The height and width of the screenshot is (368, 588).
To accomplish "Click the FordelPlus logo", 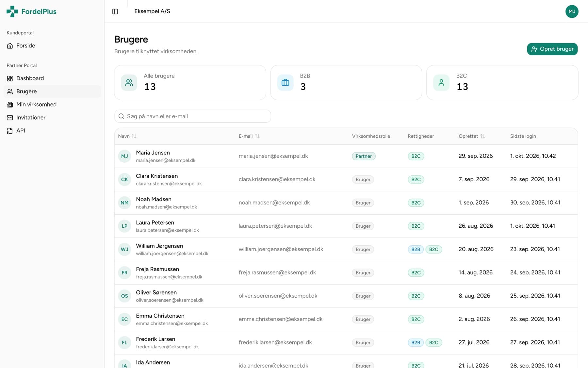I will click(31, 11).
